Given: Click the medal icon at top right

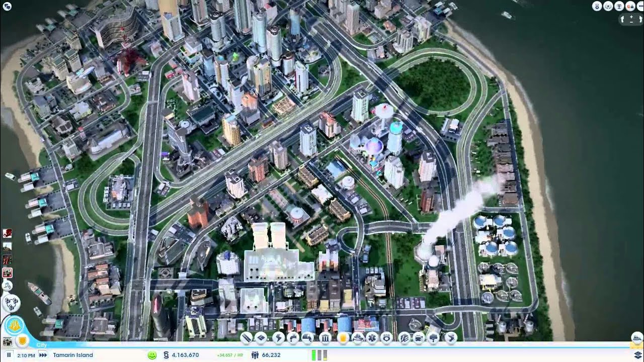Looking at the screenshot, I should pyautogui.click(x=597, y=7).
